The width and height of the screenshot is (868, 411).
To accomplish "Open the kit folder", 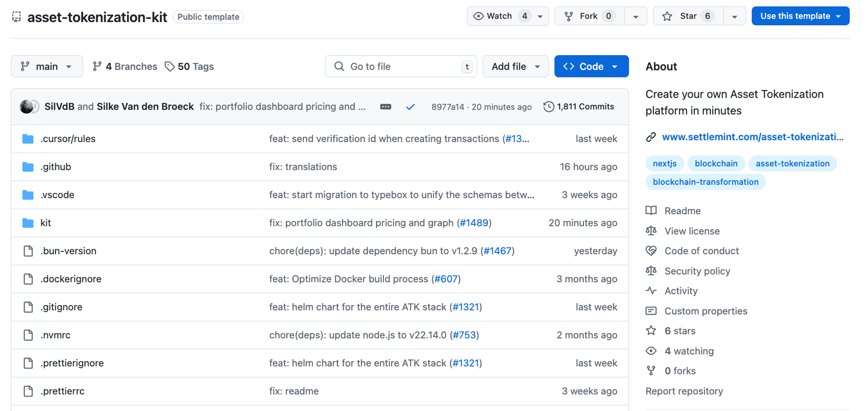I will pos(46,223).
